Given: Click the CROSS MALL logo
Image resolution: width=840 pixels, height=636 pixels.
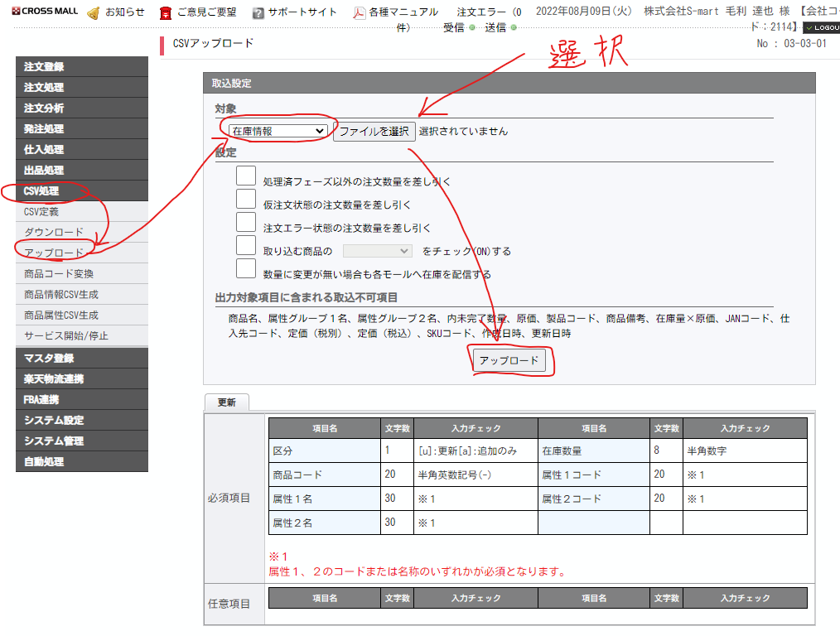Looking at the screenshot, I should coord(46,12).
